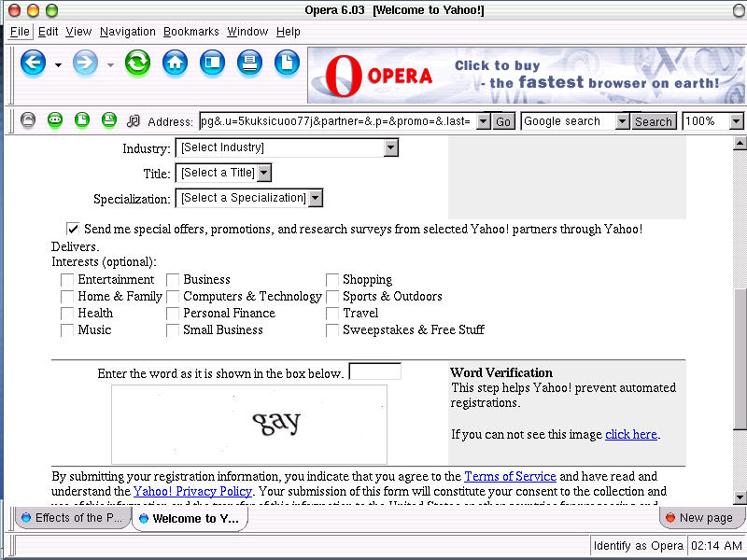Click the scrollbar down arrow

(740, 497)
